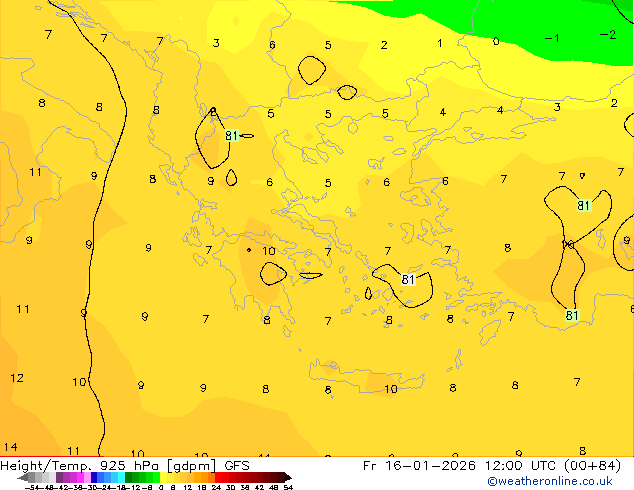
Task: Click the dark maroon right arrow end of legend
Action: coord(287,478)
